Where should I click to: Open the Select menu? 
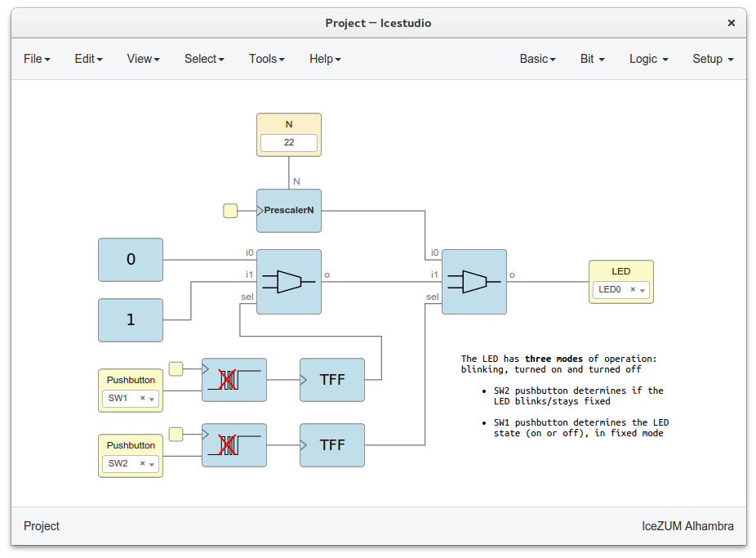click(204, 59)
